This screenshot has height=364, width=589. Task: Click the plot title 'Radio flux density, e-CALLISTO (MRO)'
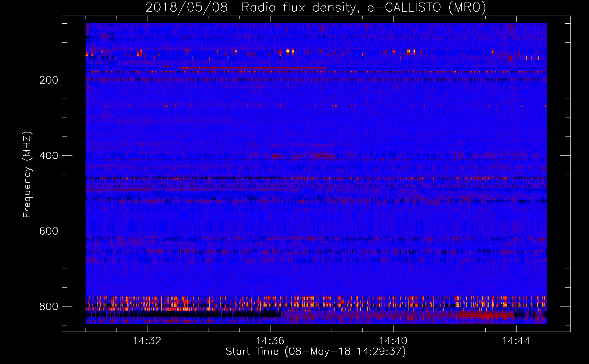click(x=364, y=8)
